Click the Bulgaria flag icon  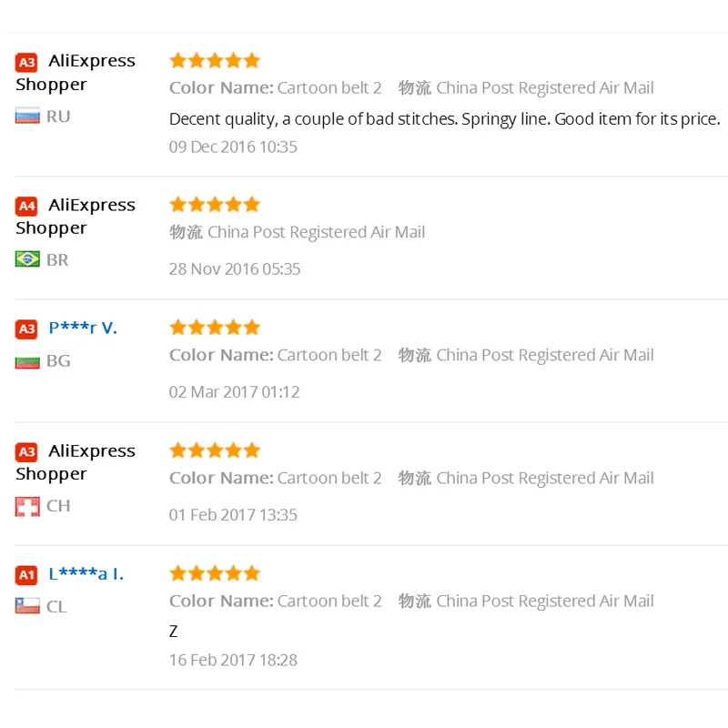click(27, 361)
